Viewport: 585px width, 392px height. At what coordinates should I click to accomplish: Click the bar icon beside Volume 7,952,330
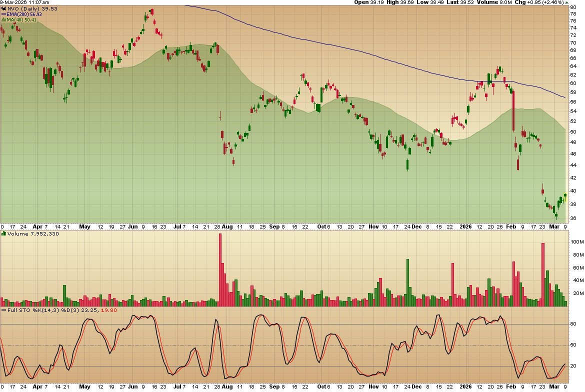pos(3,234)
